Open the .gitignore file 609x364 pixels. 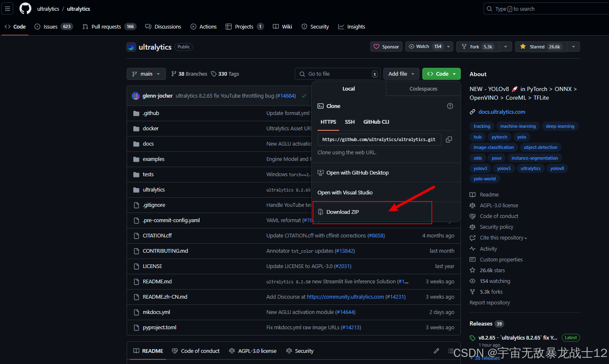154,205
